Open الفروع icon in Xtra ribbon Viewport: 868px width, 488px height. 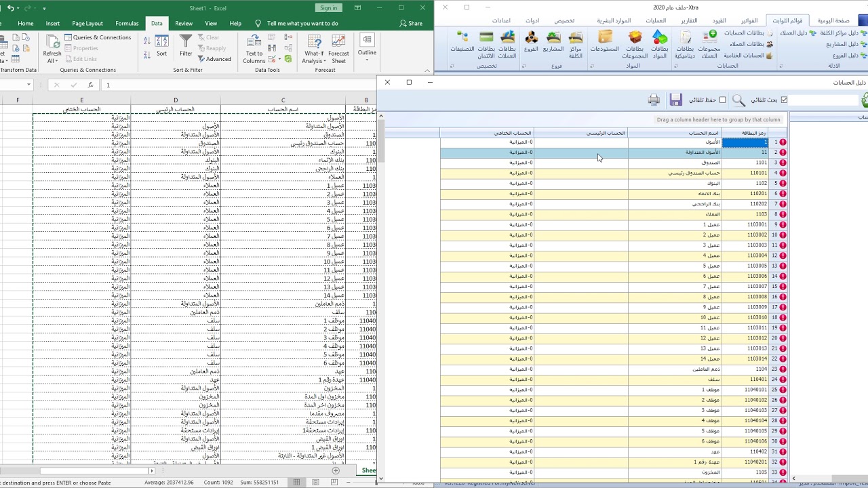531,41
